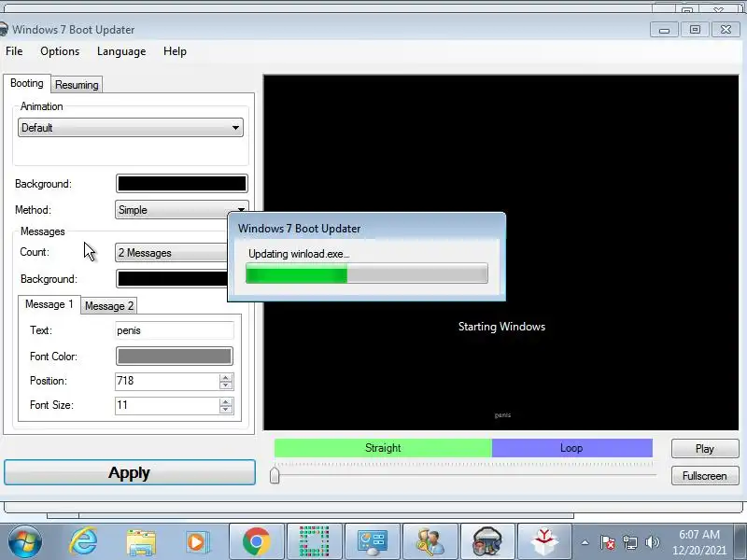Click the Updating winload.exe progress bar

(367, 273)
